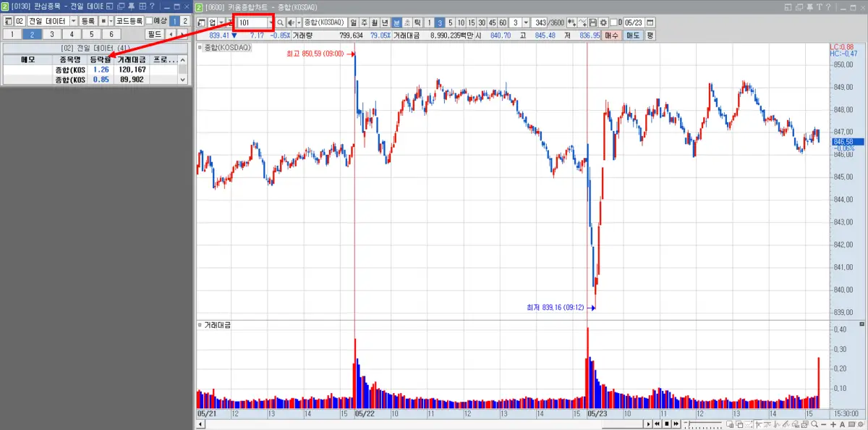Click the help question mark in chart title bar
Viewport: 868px width, 430px height.
[x=828, y=7]
